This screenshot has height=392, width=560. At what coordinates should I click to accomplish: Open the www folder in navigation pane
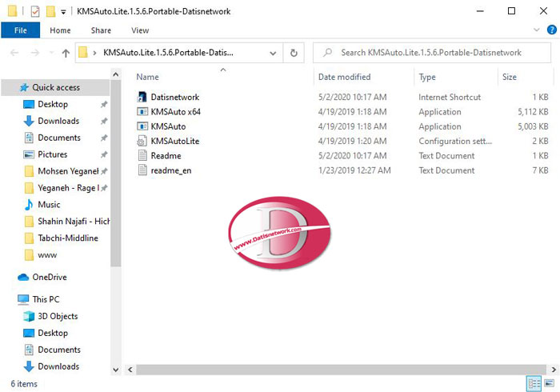tap(47, 255)
